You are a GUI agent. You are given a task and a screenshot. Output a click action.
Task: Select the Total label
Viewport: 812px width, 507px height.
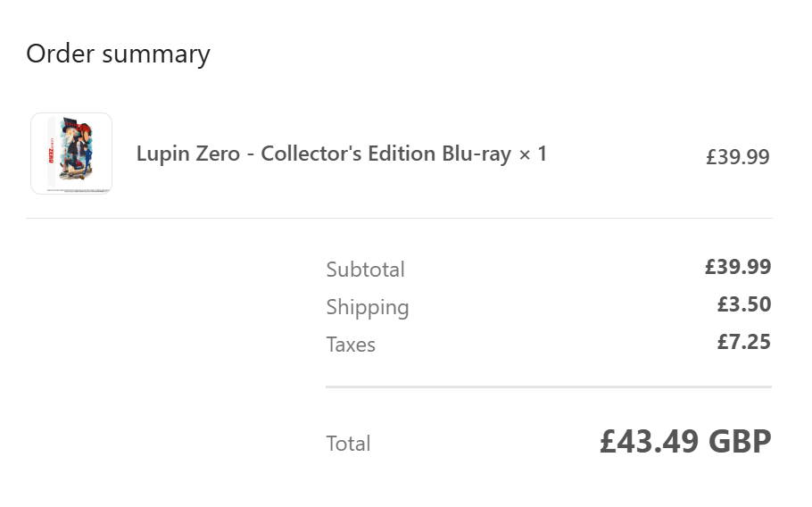coord(348,444)
